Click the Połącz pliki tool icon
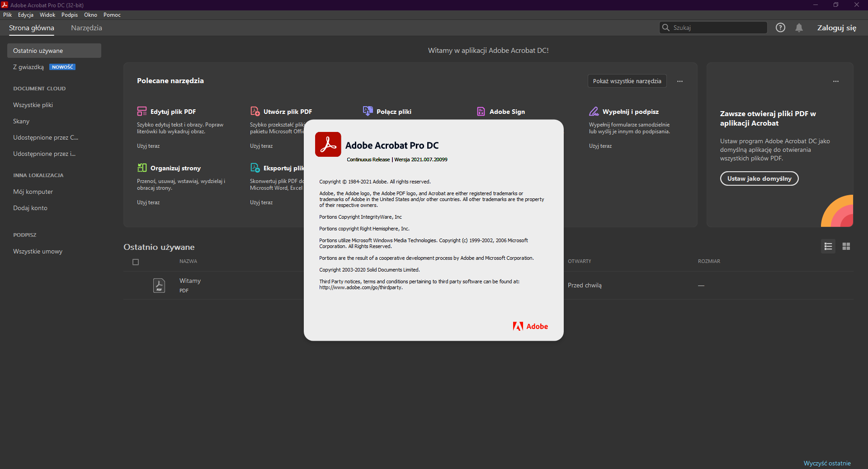The image size is (868, 469). click(x=368, y=111)
